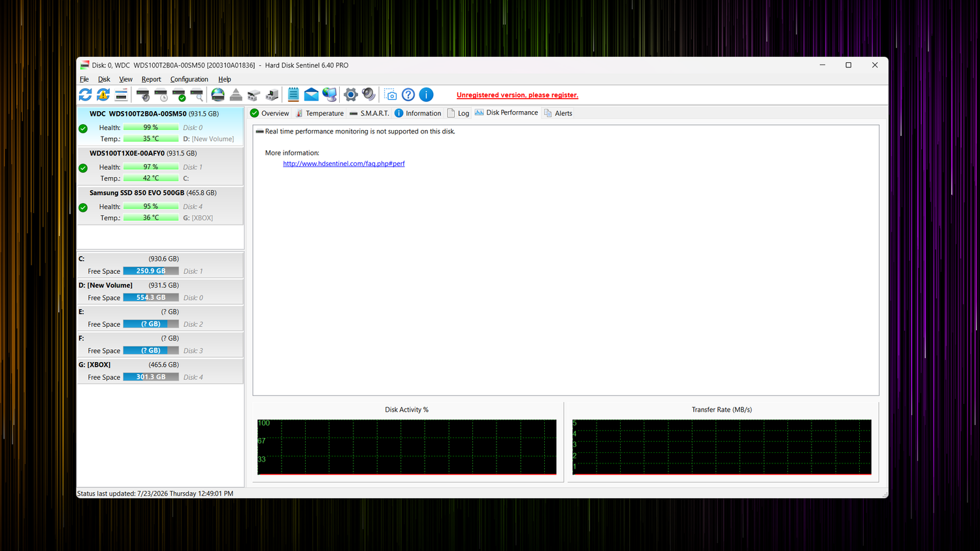Click the disk with magnifying glass icon
This screenshot has width=980, height=551.
pos(197,95)
